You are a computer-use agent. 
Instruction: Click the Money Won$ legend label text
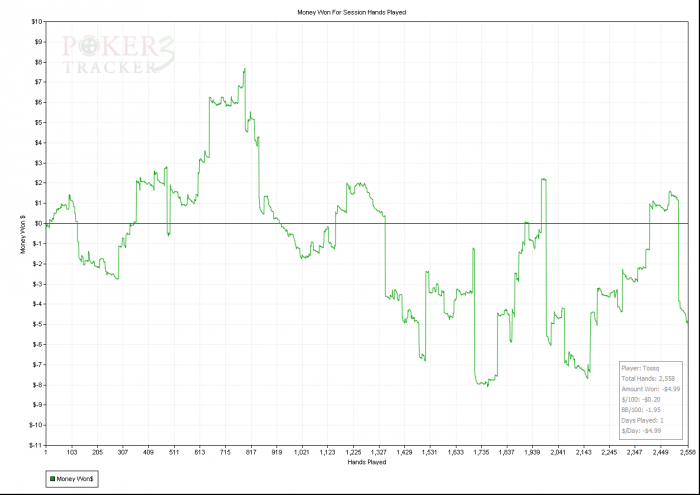[x=75, y=478]
